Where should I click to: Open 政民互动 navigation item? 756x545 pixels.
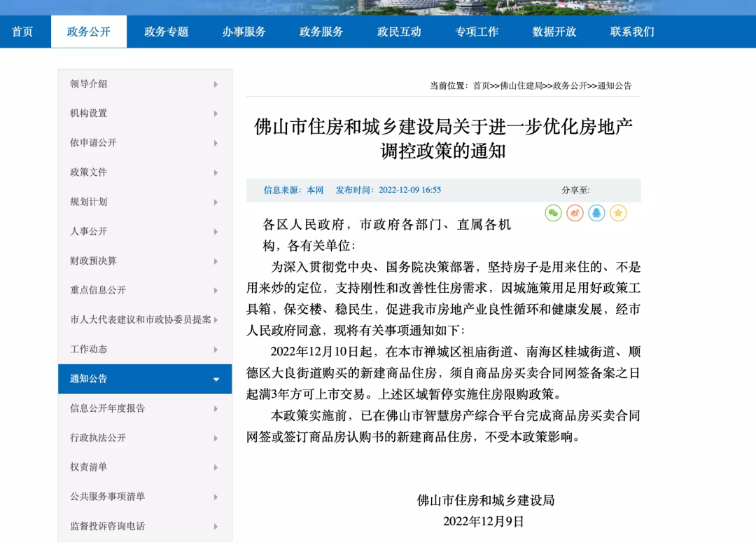(x=399, y=32)
